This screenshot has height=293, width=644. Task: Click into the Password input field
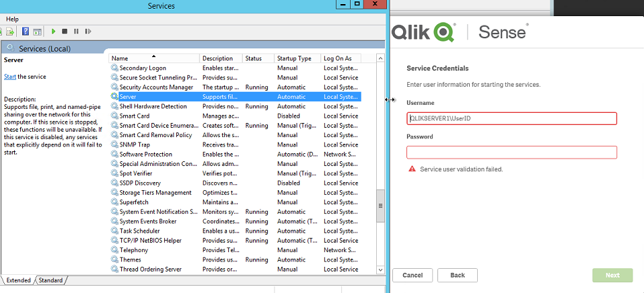(511, 153)
